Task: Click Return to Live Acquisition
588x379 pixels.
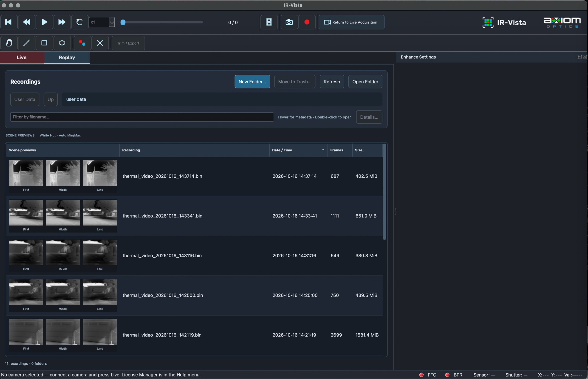Action: click(x=351, y=22)
